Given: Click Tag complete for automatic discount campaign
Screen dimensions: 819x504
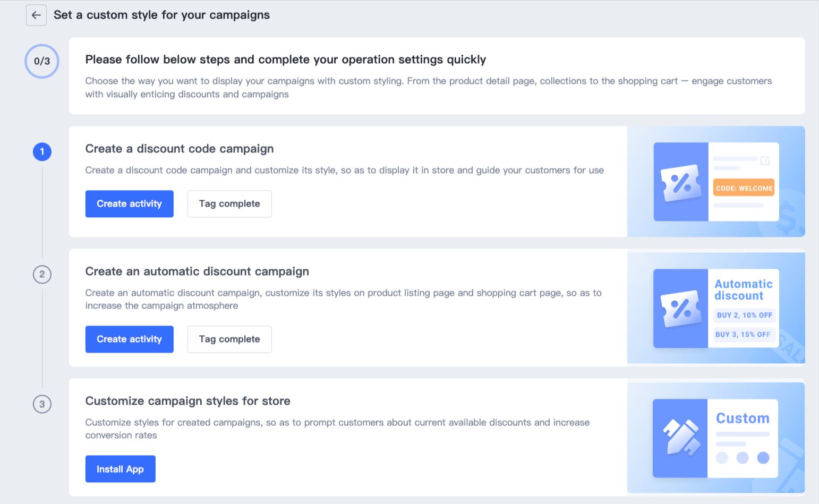Looking at the screenshot, I should pyautogui.click(x=229, y=339).
